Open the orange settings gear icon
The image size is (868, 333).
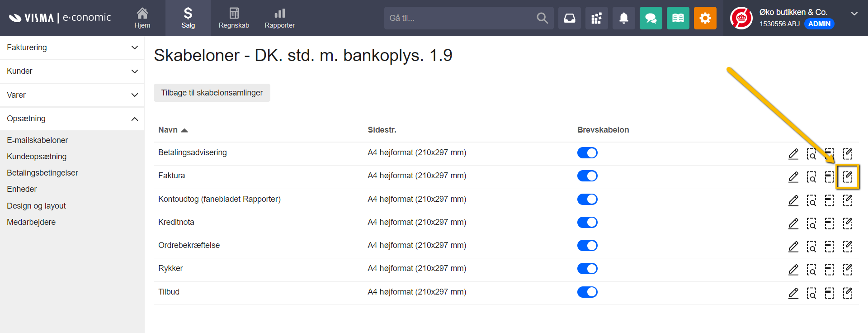[705, 18]
